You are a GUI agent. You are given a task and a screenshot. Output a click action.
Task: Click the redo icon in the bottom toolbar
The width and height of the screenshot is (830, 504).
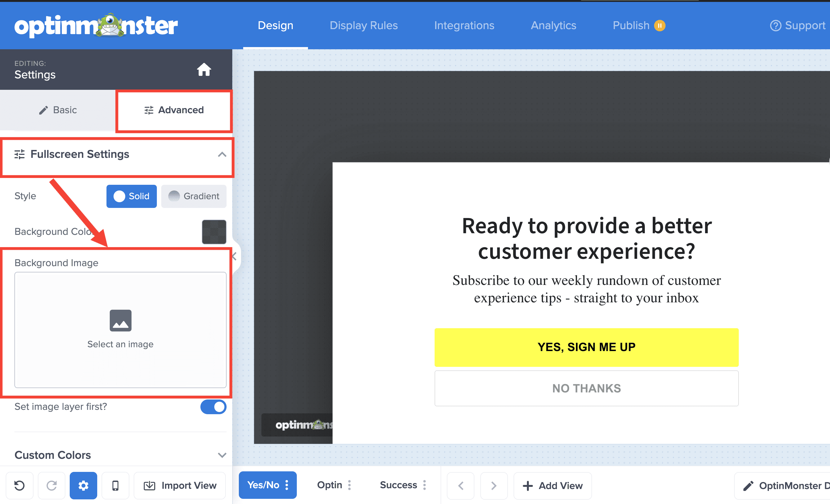[x=51, y=485]
